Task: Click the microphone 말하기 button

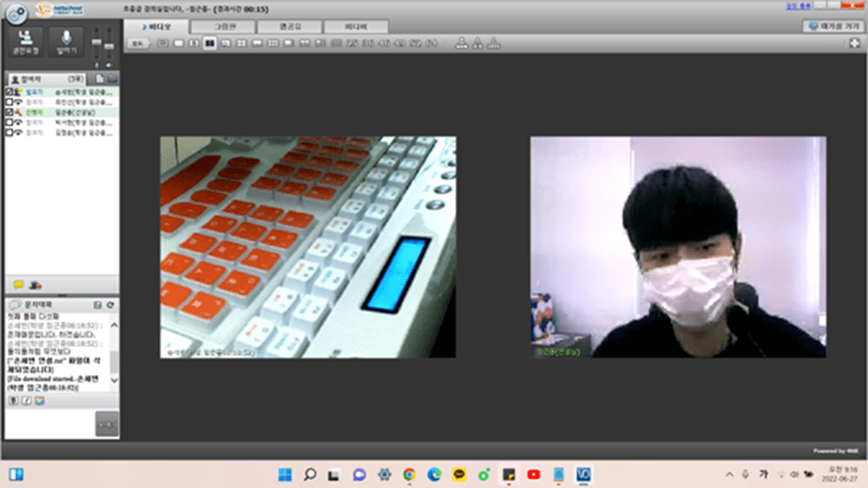Action: click(66, 43)
